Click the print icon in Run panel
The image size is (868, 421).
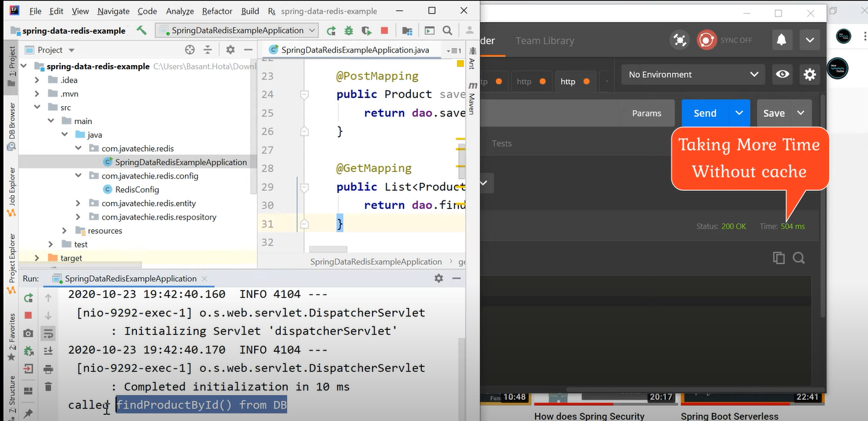point(48,369)
